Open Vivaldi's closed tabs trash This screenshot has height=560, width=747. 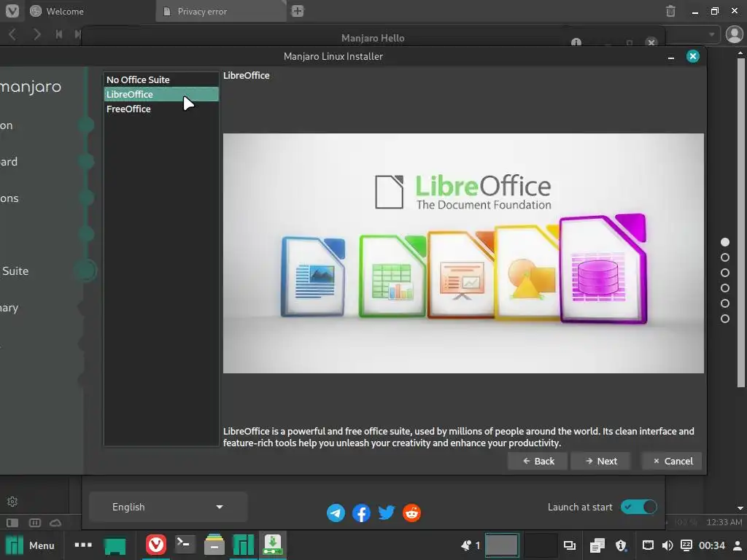coord(670,11)
